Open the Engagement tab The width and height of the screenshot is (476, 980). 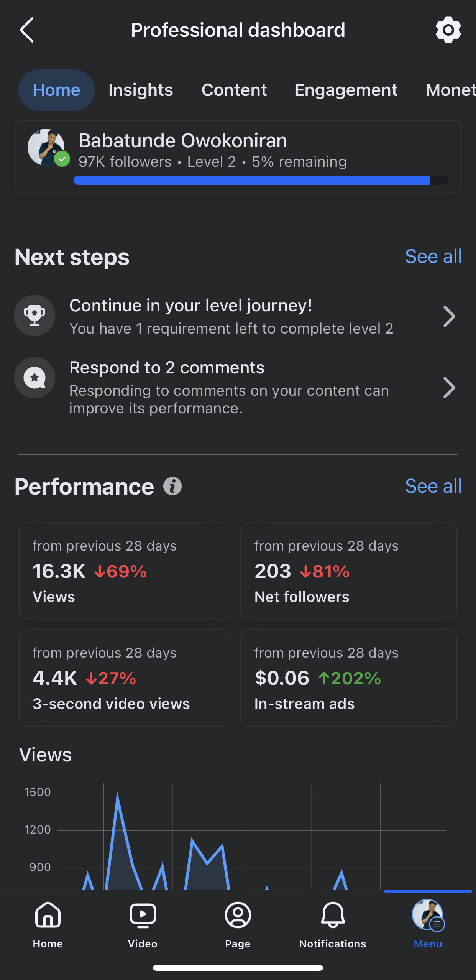(x=346, y=90)
